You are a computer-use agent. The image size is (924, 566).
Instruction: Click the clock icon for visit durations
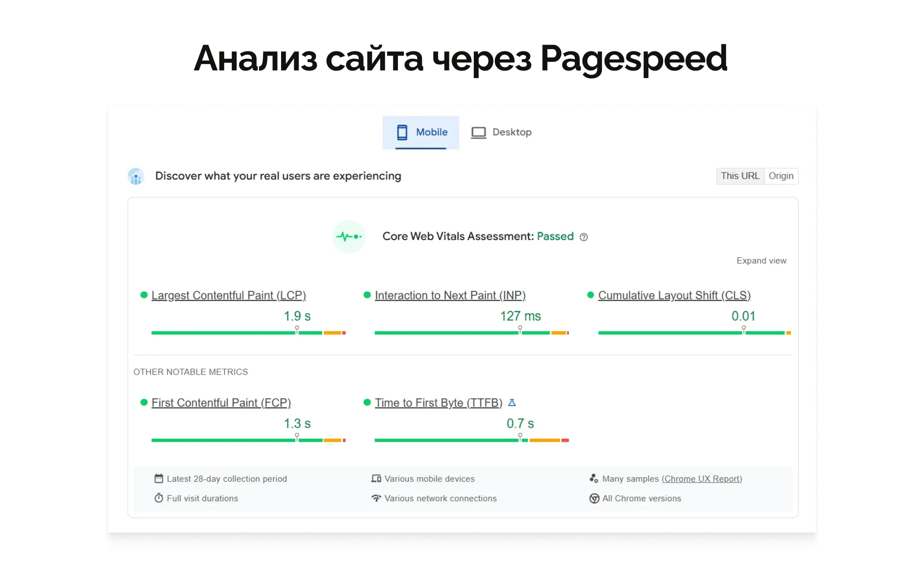(x=159, y=498)
